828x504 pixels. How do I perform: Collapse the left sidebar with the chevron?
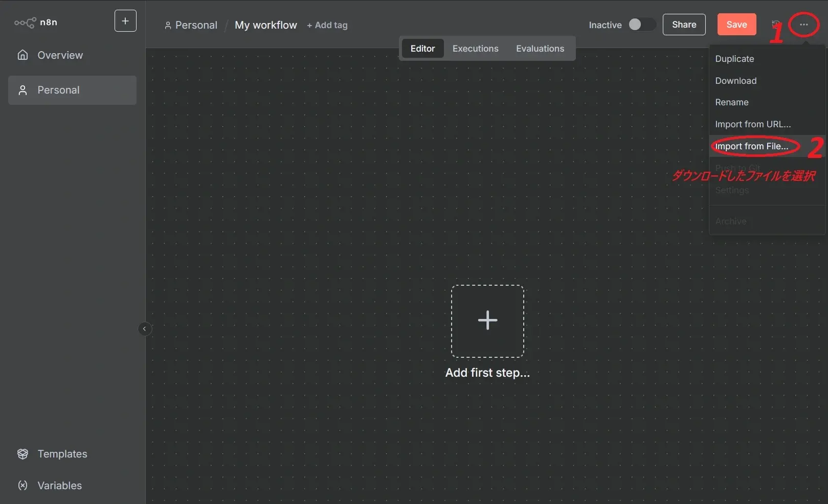pos(145,329)
